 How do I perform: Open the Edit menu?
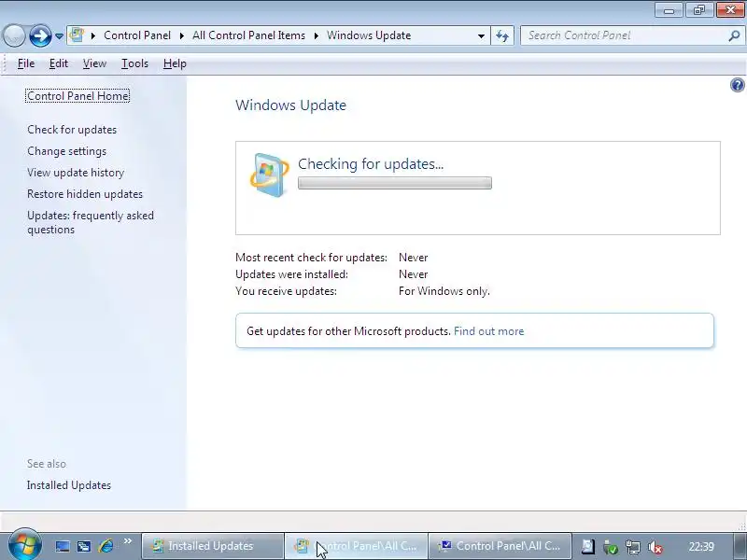click(x=59, y=63)
